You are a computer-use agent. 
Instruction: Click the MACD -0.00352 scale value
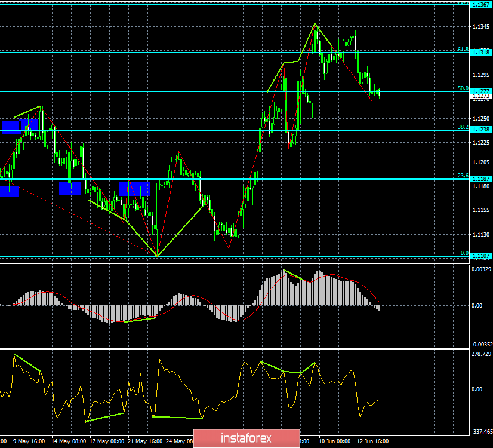(482, 345)
